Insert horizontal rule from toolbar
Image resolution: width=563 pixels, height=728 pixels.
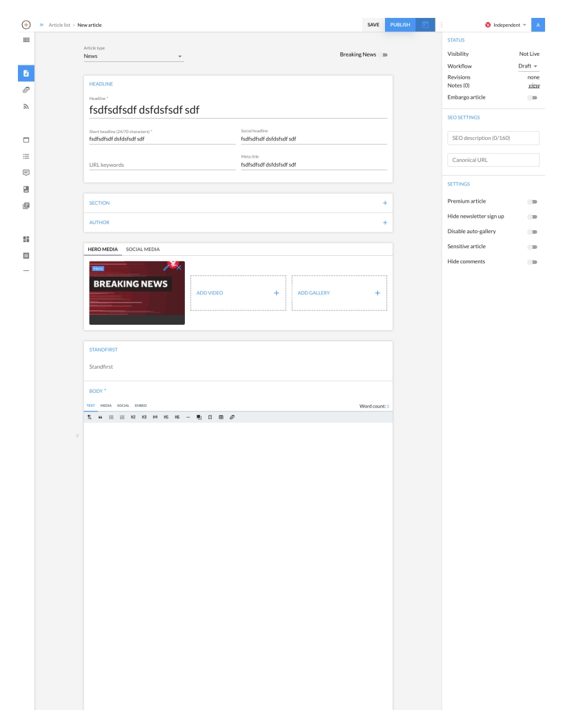[x=188, y=417]
